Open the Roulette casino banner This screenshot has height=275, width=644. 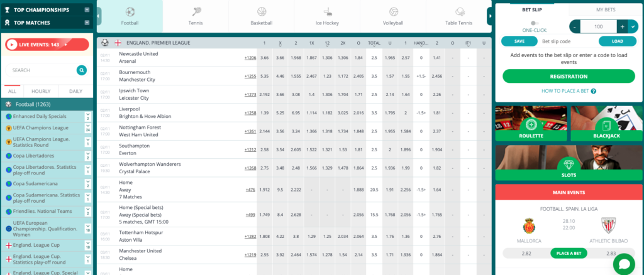531,123
